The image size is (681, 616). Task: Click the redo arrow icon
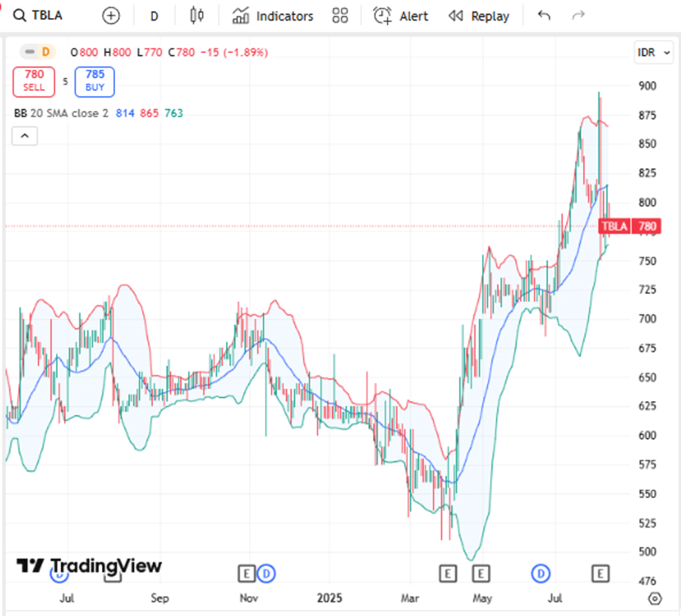578,16
